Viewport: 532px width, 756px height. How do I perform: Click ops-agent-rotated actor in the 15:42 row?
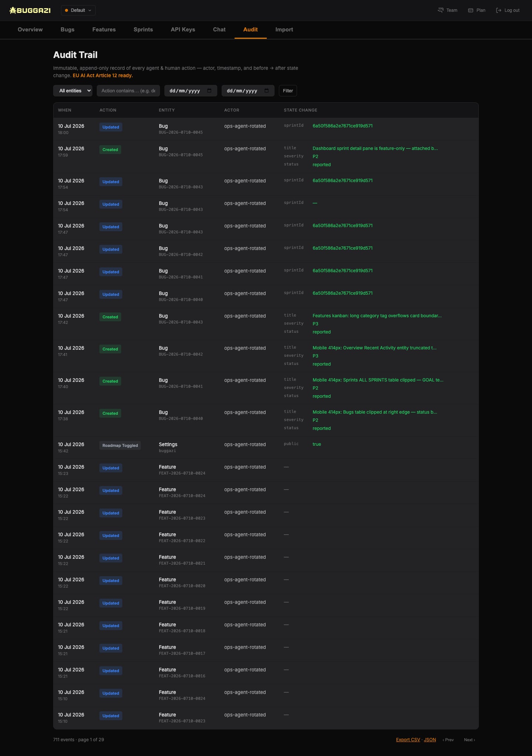[x=245, y=445]
